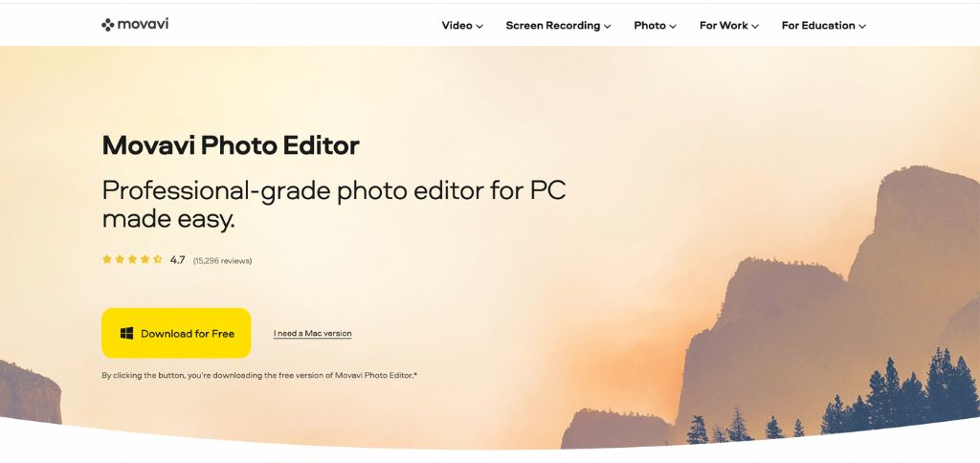
Task: Open the Screen Recording menu
Action: pos(558,26)
